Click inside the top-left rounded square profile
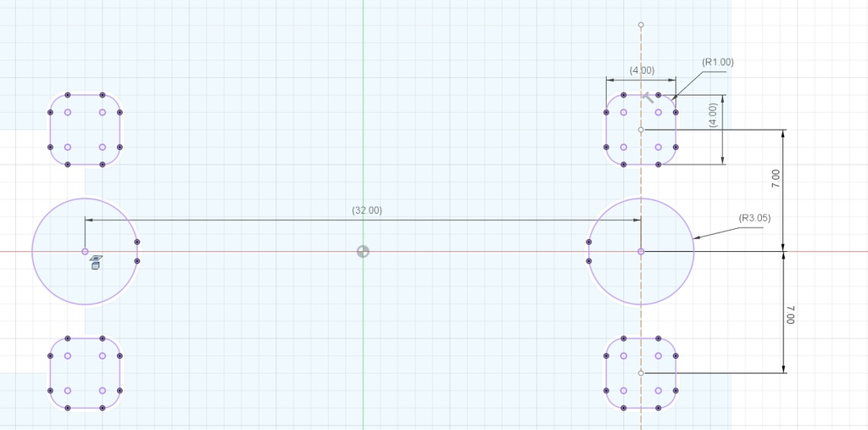The image size is (868, 430). pyautogui.click(x=85, y=130)
